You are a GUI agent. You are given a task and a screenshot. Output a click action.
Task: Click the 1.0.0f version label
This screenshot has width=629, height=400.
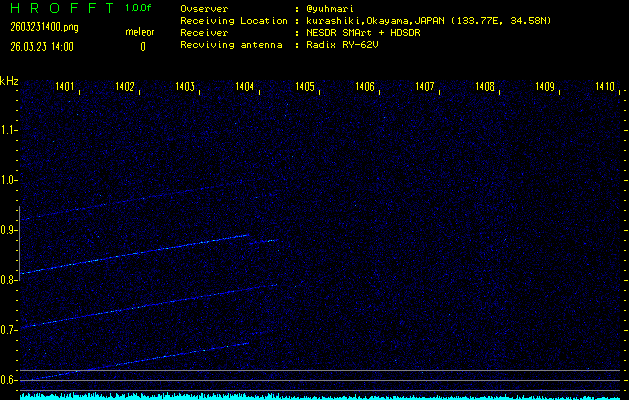(139, 8)
